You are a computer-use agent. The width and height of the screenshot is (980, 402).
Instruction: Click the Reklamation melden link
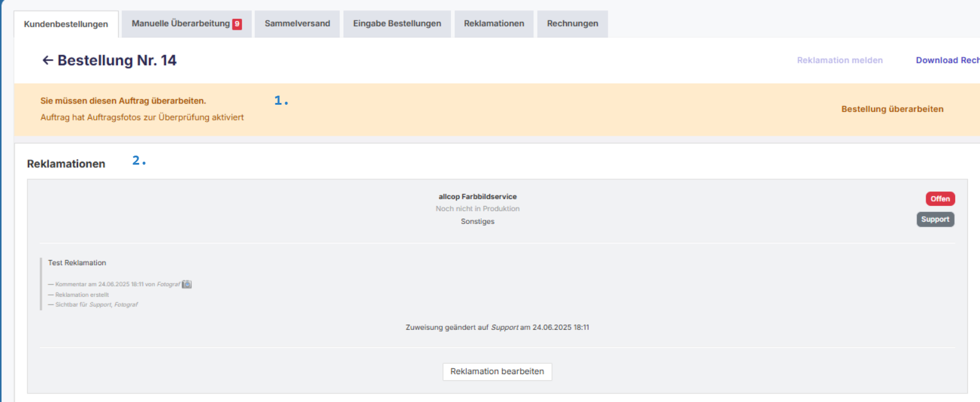(x=840, y=60)
